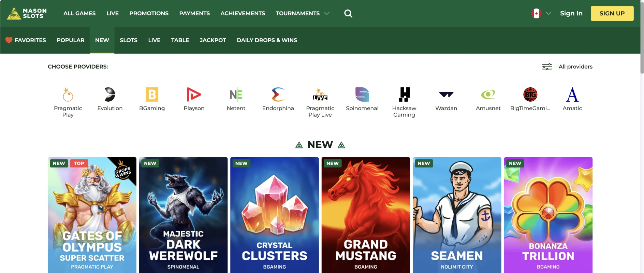Open Majestic Dark Werewolf game
The width and height of the screenshot is (644, 273).
[183, 215]
